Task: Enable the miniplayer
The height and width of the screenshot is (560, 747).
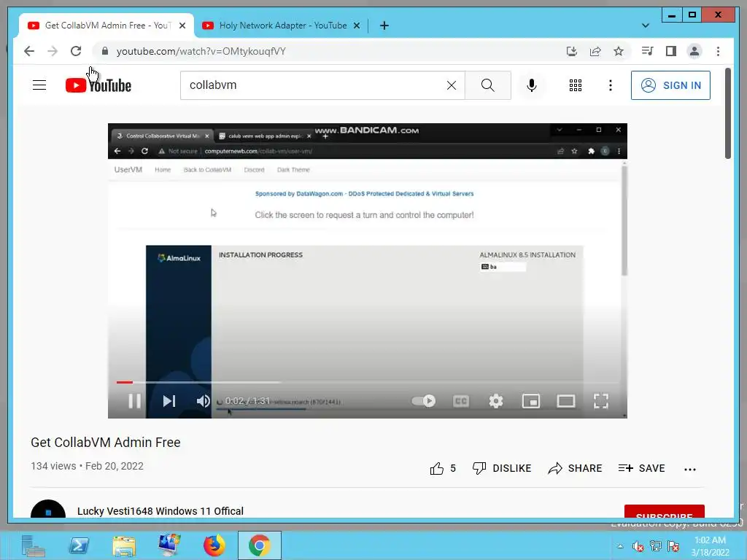Action: 531,401
